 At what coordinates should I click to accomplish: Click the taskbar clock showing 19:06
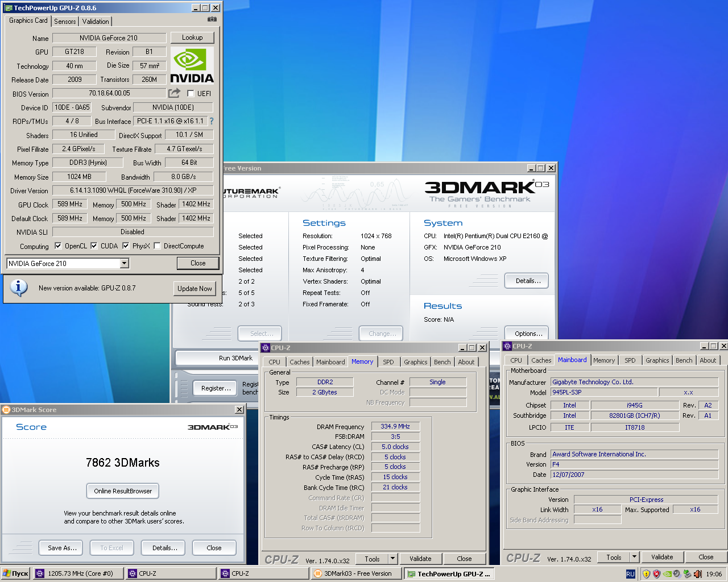click(x=714, y=574)
